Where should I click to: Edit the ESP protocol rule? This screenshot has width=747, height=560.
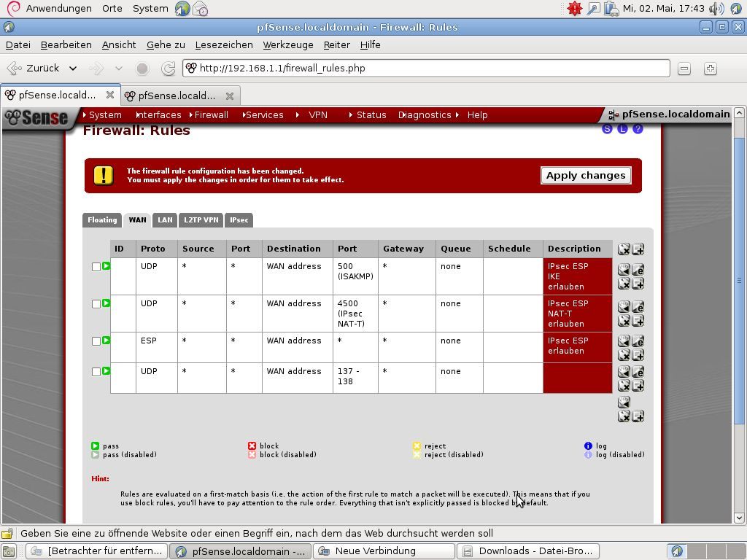(x=638, y=341)
